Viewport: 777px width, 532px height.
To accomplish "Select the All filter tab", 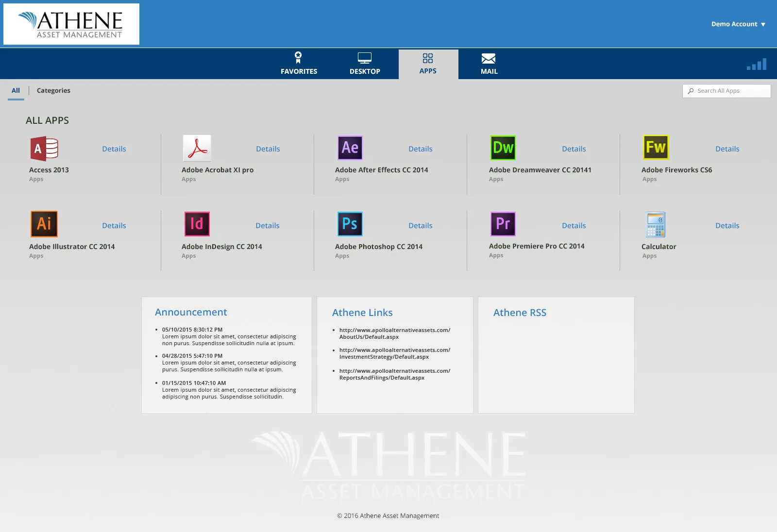I will [16, 90].
